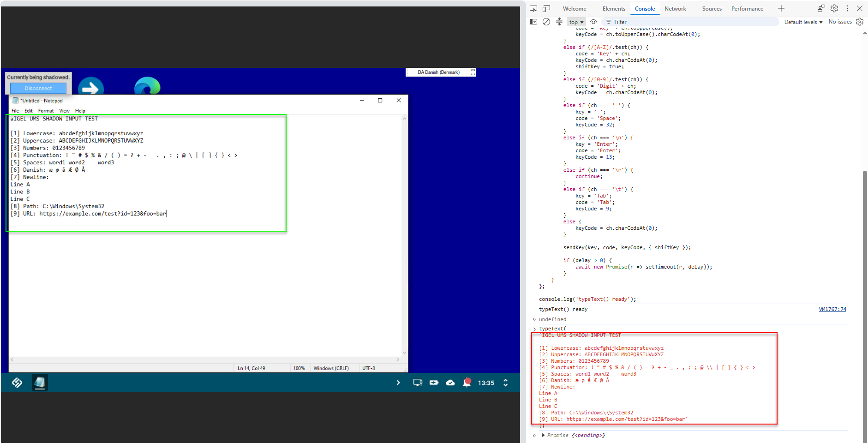Expand the system tray chevron arrow

[x=398, y=383]
